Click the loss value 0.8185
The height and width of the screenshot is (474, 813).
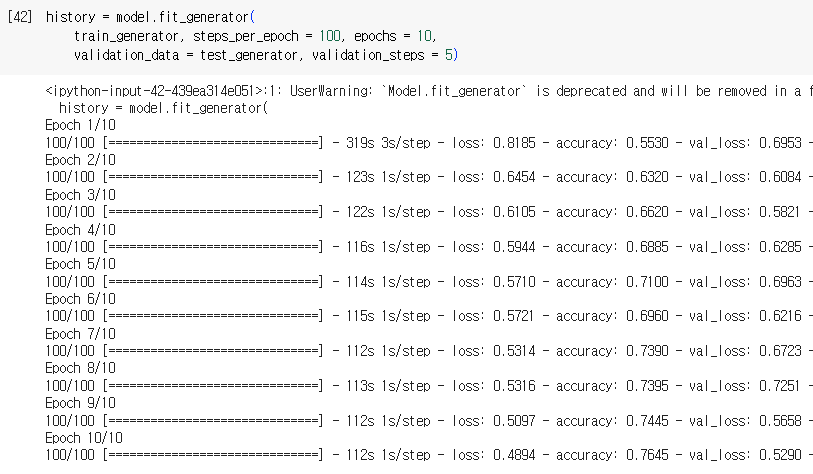(x=514, y=143)
